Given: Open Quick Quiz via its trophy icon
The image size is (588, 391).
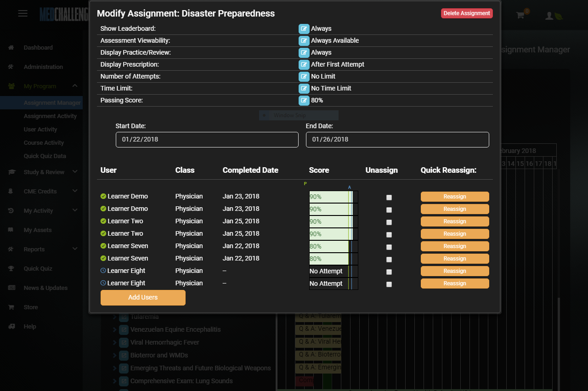Looking at the screenshot, I should 11,268.
